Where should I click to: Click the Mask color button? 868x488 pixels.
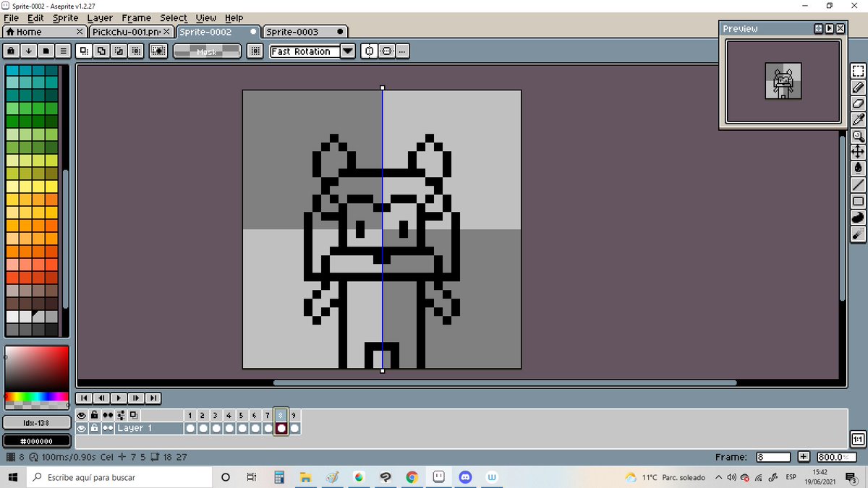(207, 51)
